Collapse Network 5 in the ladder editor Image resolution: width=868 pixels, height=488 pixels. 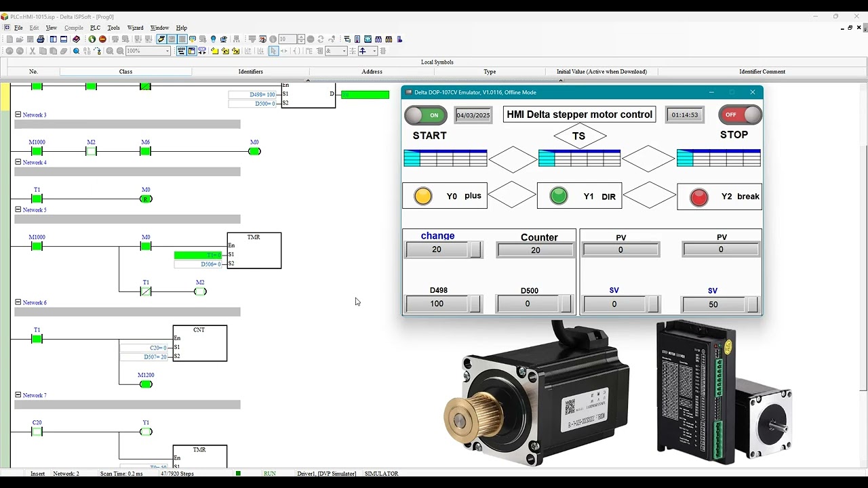coord(18,209)
